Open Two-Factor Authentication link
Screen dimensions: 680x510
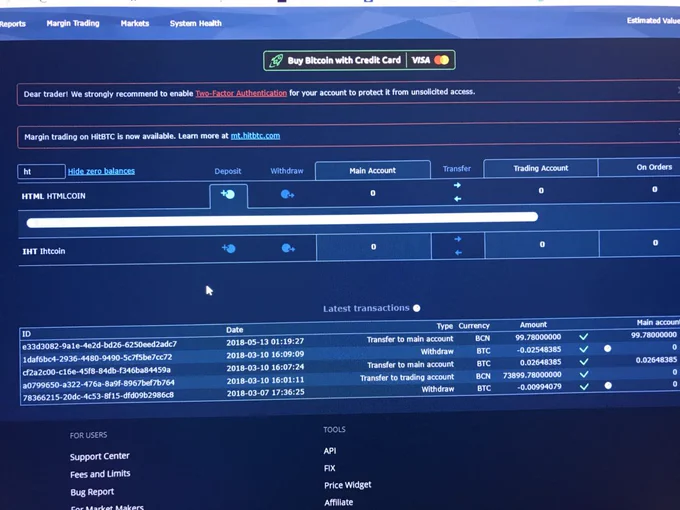pyautogui.click(x=241, y=93)
